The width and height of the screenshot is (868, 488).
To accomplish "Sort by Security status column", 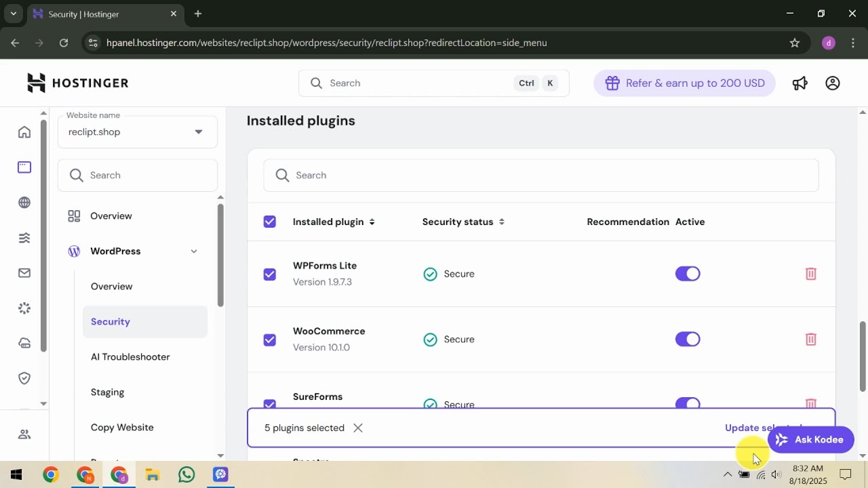I will [463, 222].
